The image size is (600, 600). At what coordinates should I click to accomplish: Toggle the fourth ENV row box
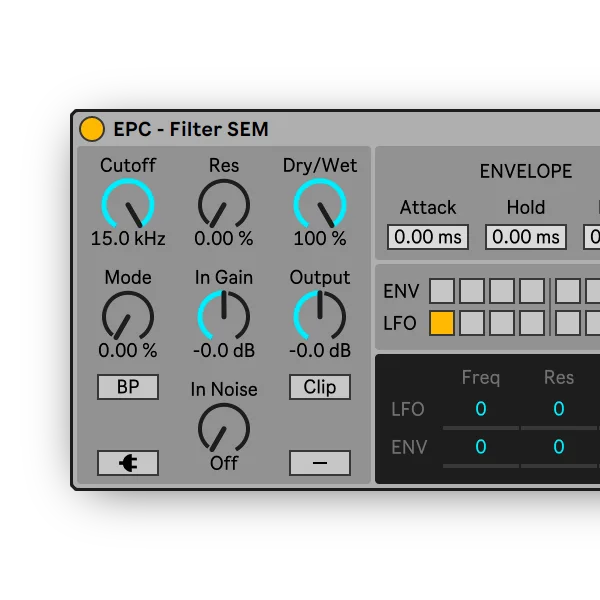(x=532, y=291)
